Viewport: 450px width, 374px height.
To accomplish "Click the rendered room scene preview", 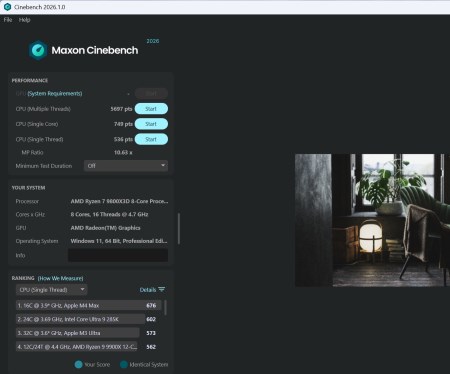I will [372, 220].
